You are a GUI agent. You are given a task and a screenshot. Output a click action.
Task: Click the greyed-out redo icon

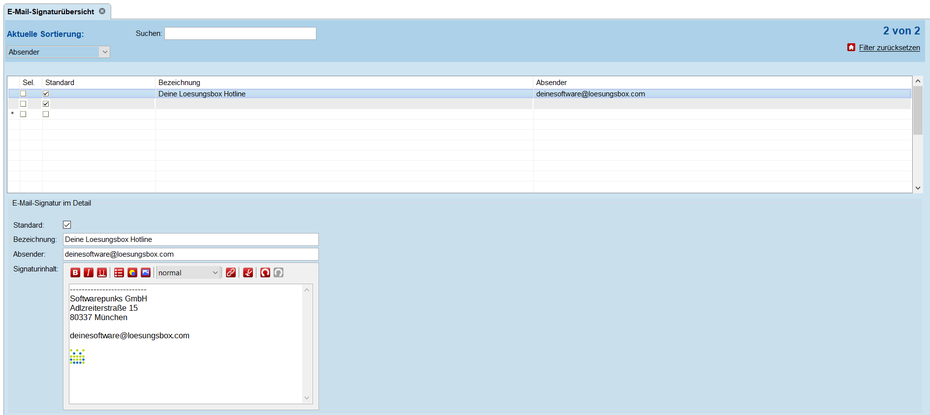coord(279,273)
